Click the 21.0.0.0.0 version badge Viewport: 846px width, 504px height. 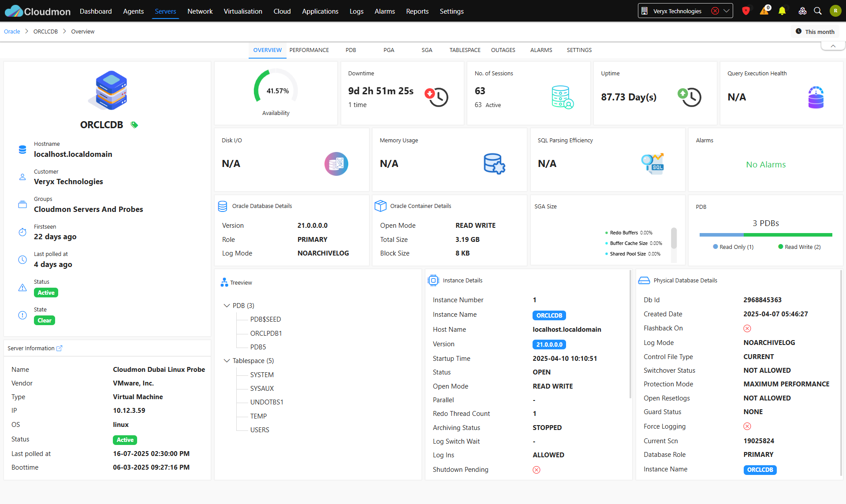549,345
